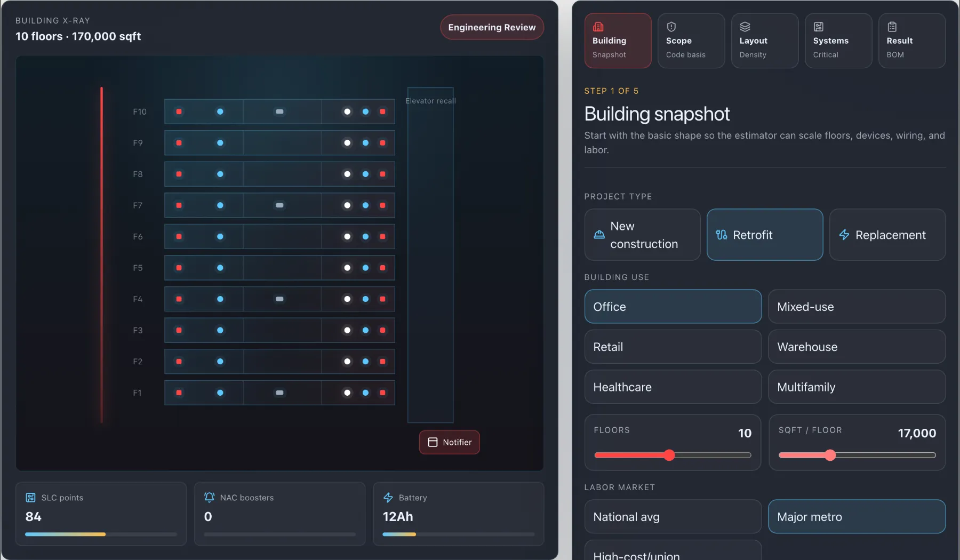
Task: Go to the Layout Density tab
Action: click(765, 41)
